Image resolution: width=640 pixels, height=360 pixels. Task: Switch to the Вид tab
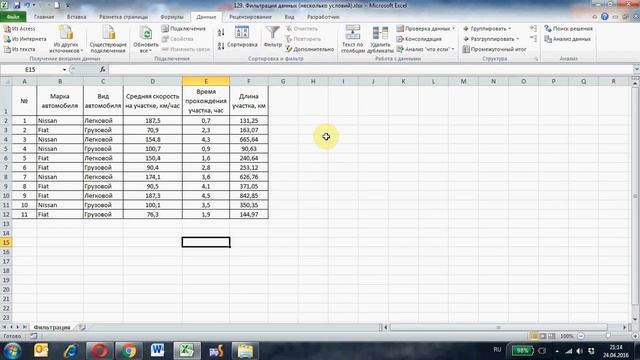coord(289,17)
